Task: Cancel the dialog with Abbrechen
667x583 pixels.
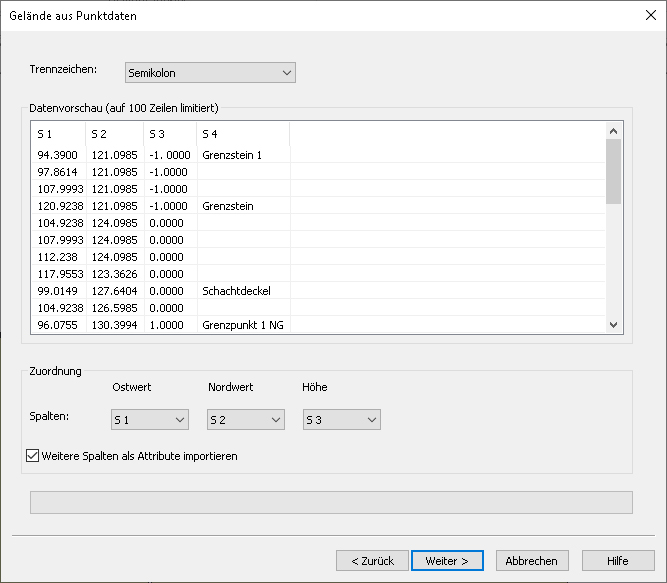Action: (x=532, y=561)
